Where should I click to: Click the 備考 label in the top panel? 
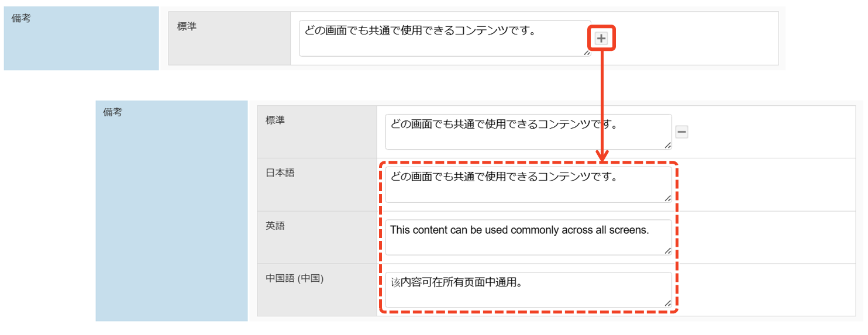21,19
